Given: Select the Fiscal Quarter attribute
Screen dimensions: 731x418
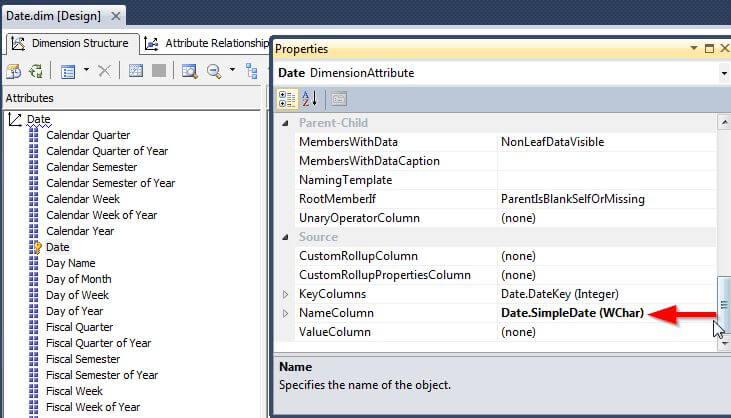Looking at the screenshot, I should 79,327.
